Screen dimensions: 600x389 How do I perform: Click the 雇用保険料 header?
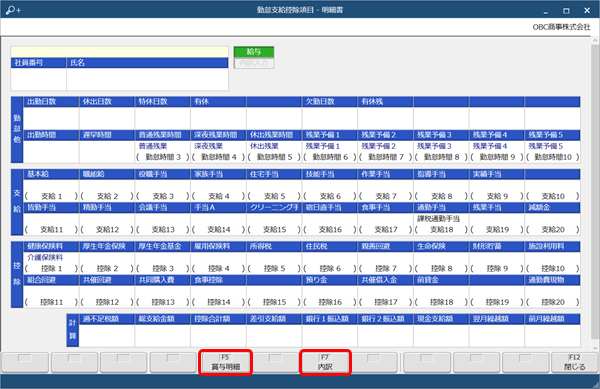pyautogui.click(x=218, y=247)
